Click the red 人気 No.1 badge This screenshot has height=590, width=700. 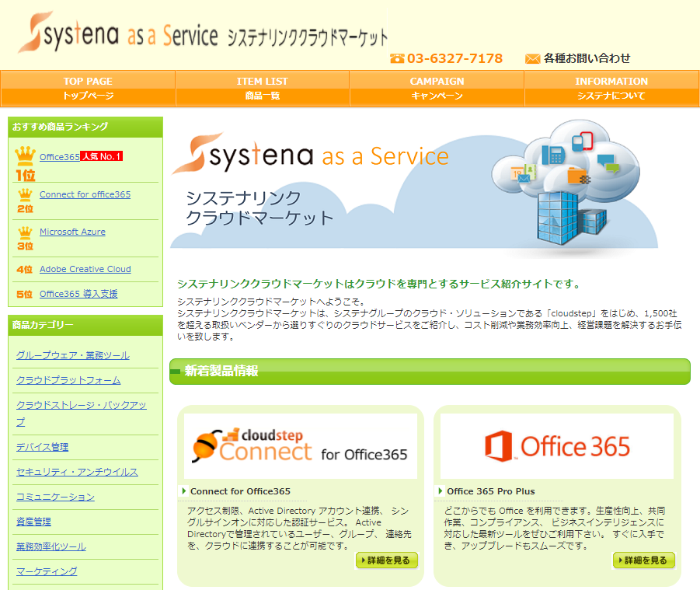tap(101, 156)
